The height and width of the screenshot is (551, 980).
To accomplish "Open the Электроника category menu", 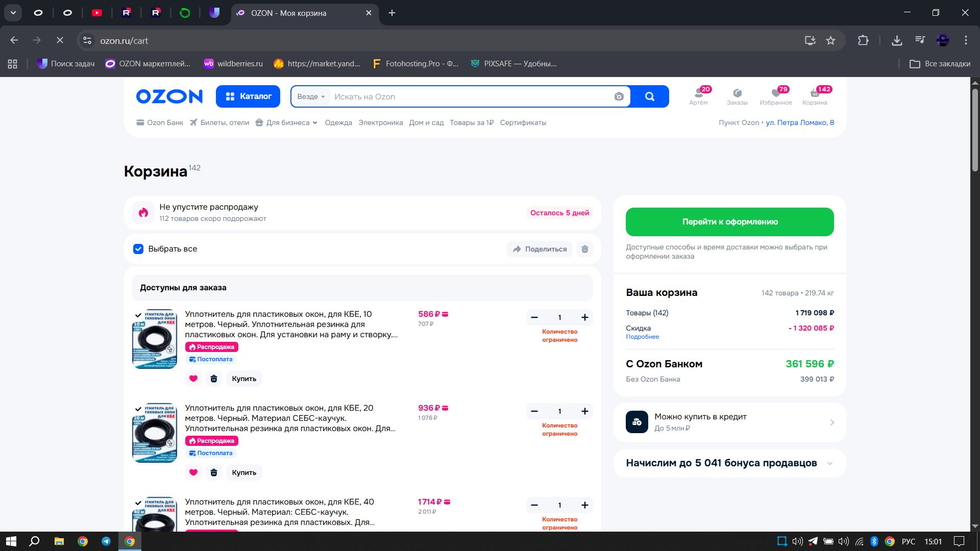I will tap(380, 122).
